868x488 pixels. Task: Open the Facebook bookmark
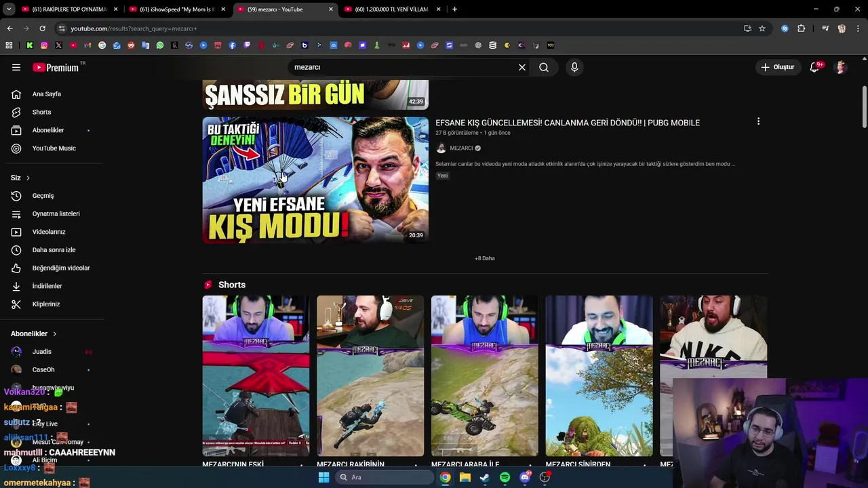click(233, 45)
